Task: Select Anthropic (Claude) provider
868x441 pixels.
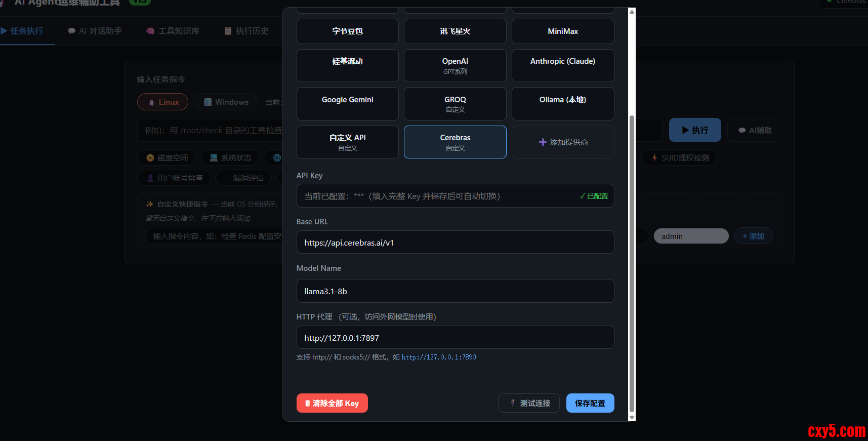Action: point(563,65)
